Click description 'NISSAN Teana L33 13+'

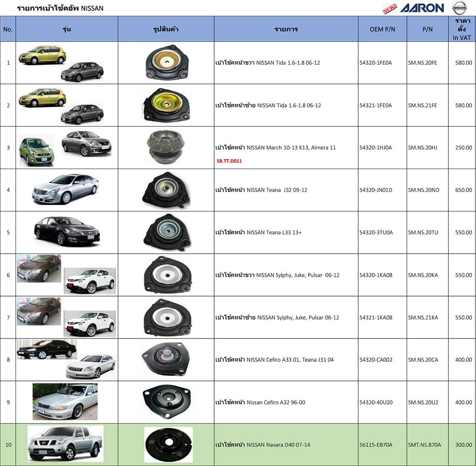point(274,233)
